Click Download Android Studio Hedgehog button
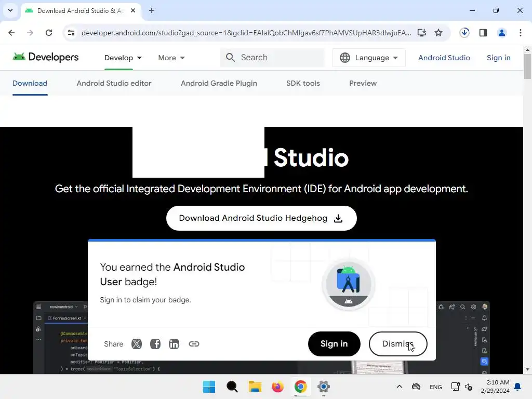 point(261,218)
